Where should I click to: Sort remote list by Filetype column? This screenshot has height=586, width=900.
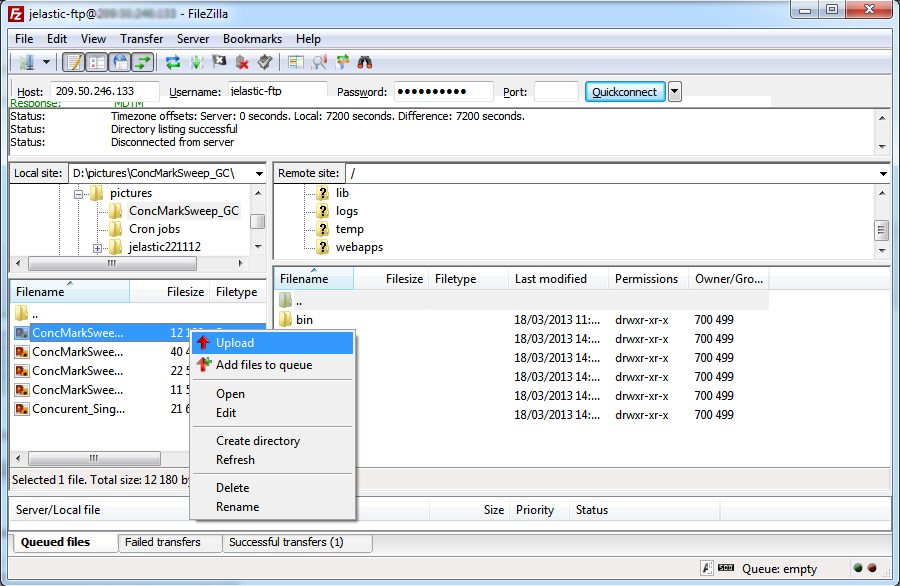coord(468,279)
